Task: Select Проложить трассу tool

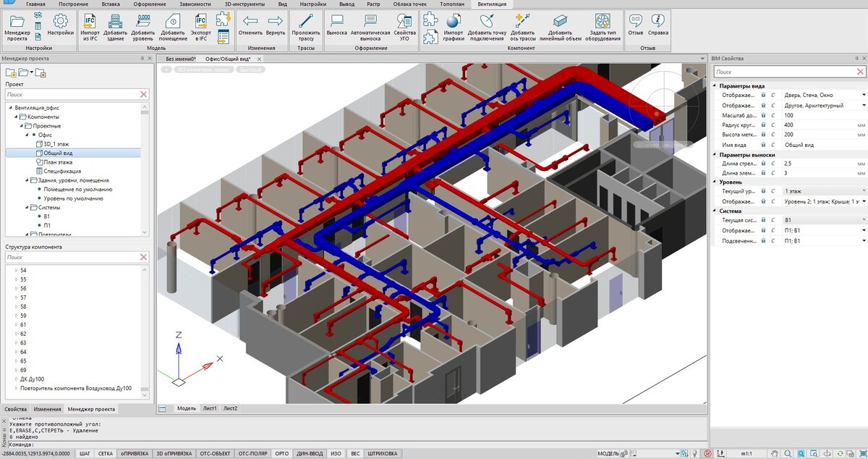Action: tap(306, 27)
